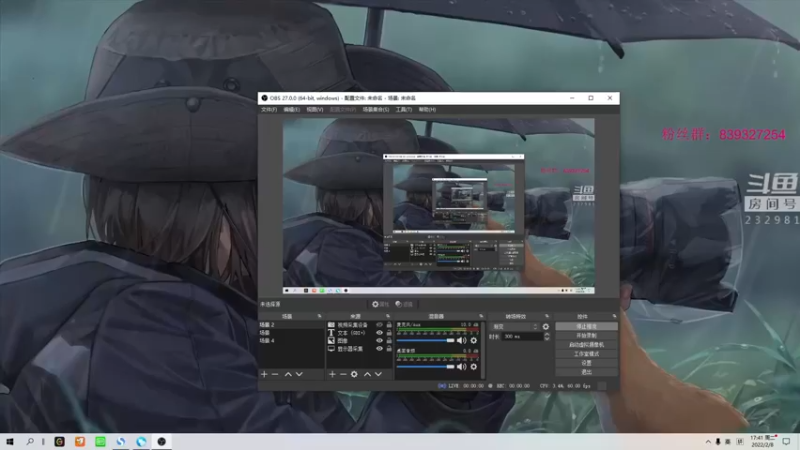Open the Edit (编辑) menu

click(291, 110)
